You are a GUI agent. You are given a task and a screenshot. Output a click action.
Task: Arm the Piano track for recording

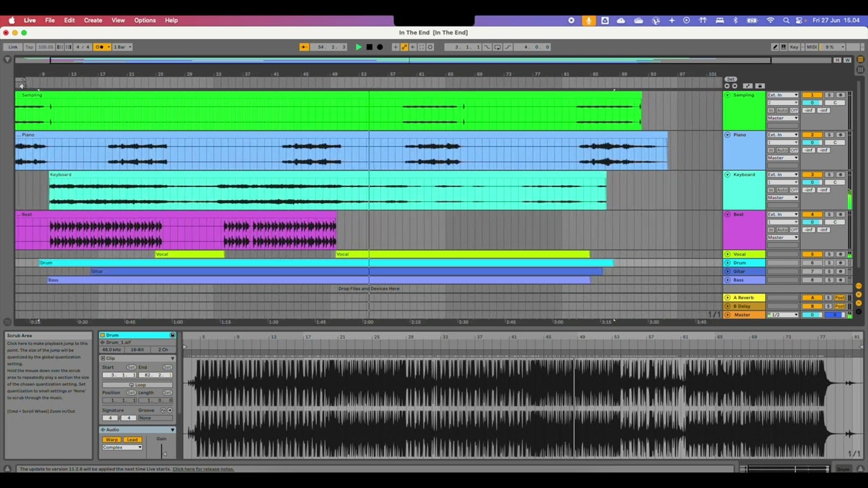pyautogui.click(x=840, y=135)
